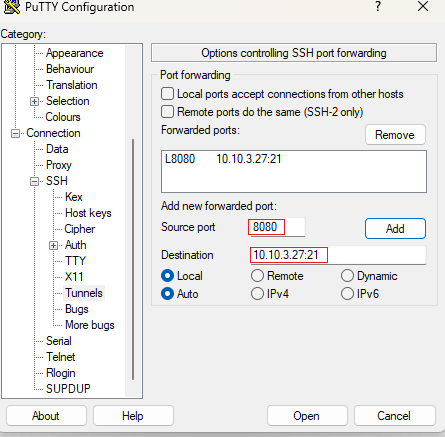The height and width of the screenshot is (437, 445).
Task: Go to the Telnet category
Action: [x=61, y=357]
